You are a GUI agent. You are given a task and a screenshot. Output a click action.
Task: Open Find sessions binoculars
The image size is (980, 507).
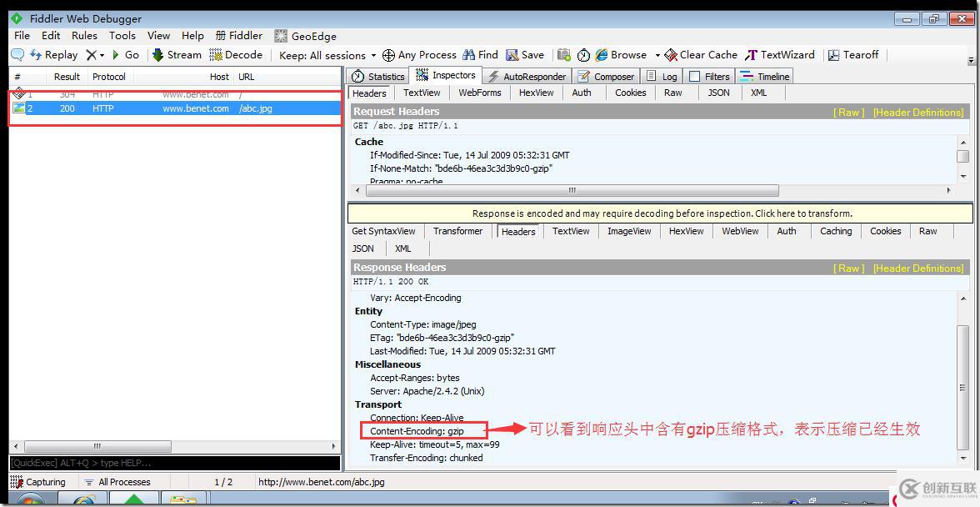click(x=481, y=55)
